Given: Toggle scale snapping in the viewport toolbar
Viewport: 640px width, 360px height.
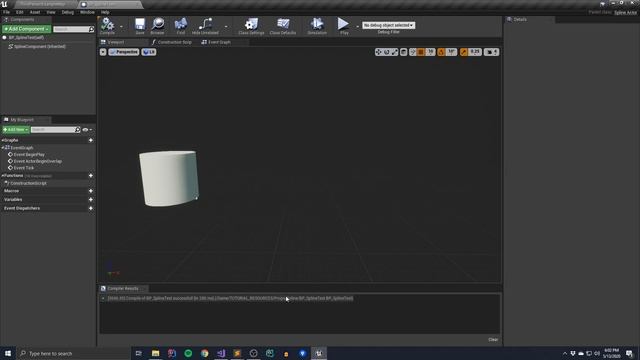Looking at the screenshot, I should 464,52.
